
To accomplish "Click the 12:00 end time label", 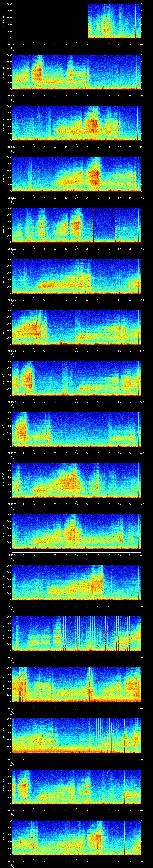I will tap(141, 147).
